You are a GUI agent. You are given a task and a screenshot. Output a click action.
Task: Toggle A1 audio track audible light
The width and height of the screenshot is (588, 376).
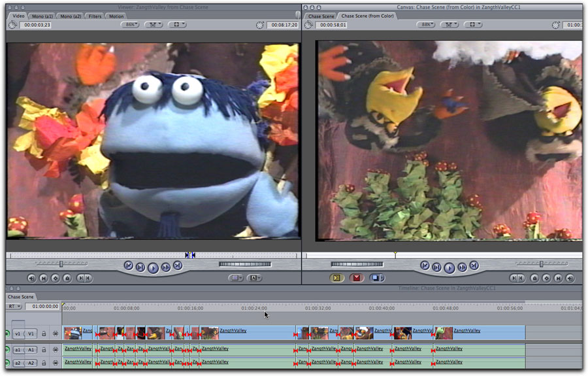pos(8,350)
